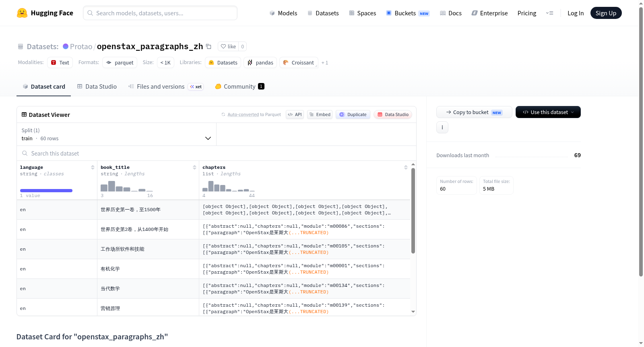This screenshot has width=644, height=347.
Task: Click the chapters lengths histogram
Action: (x=229, y=186)
